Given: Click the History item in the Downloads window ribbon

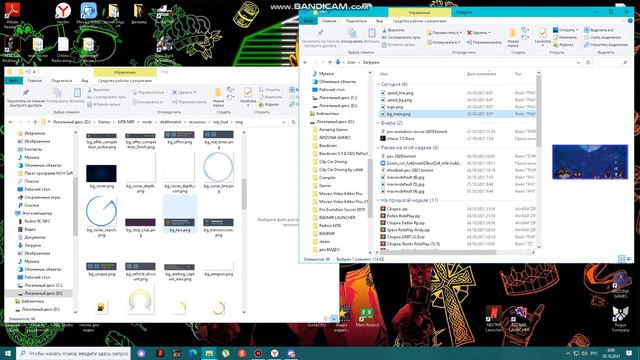Looking at the screenshot, I should 564,45.
